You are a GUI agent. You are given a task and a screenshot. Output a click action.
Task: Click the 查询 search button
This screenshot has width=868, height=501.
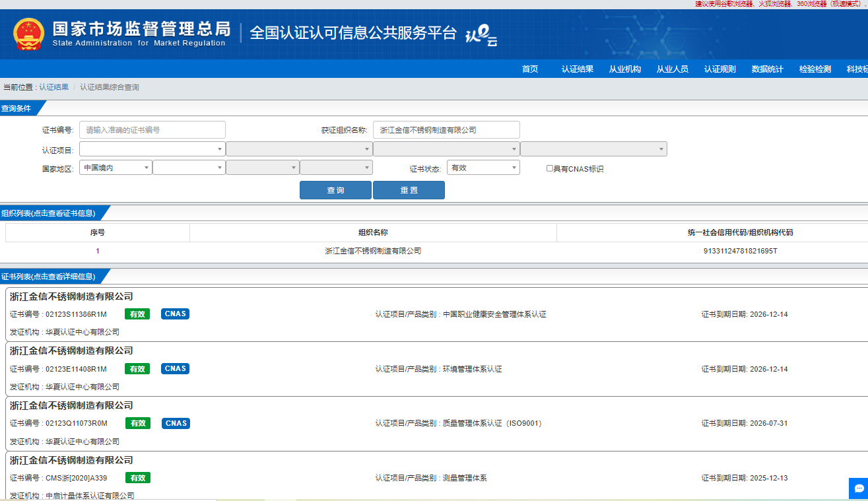335,190
